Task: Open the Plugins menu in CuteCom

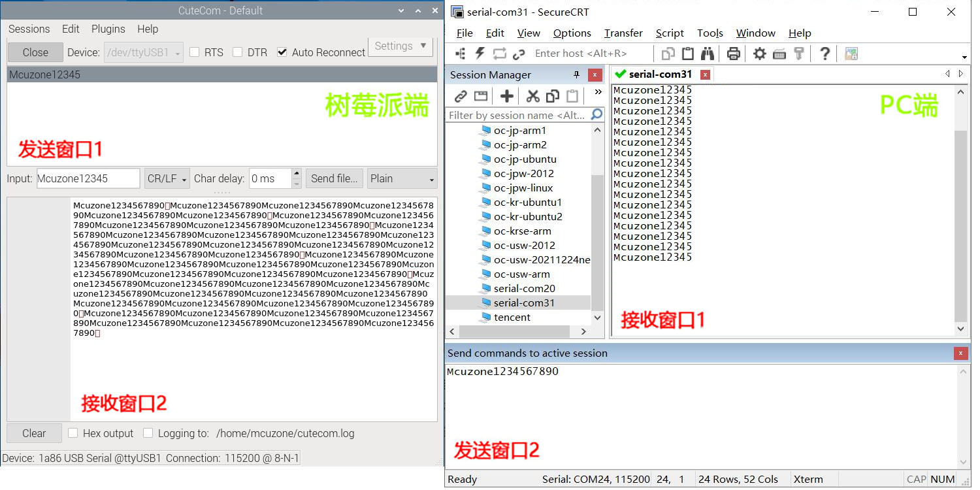Action: [x=108, y=29]
